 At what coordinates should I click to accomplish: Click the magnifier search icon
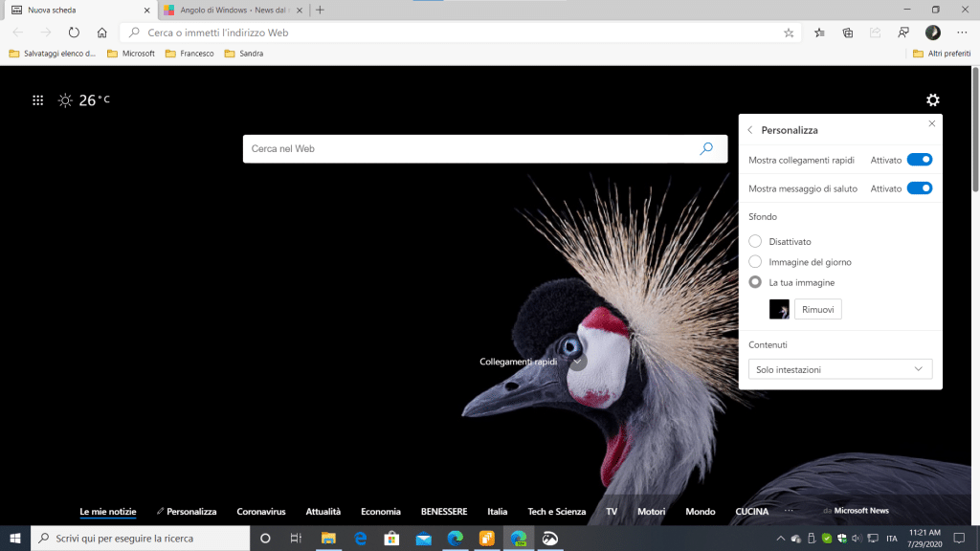[706, 149]
